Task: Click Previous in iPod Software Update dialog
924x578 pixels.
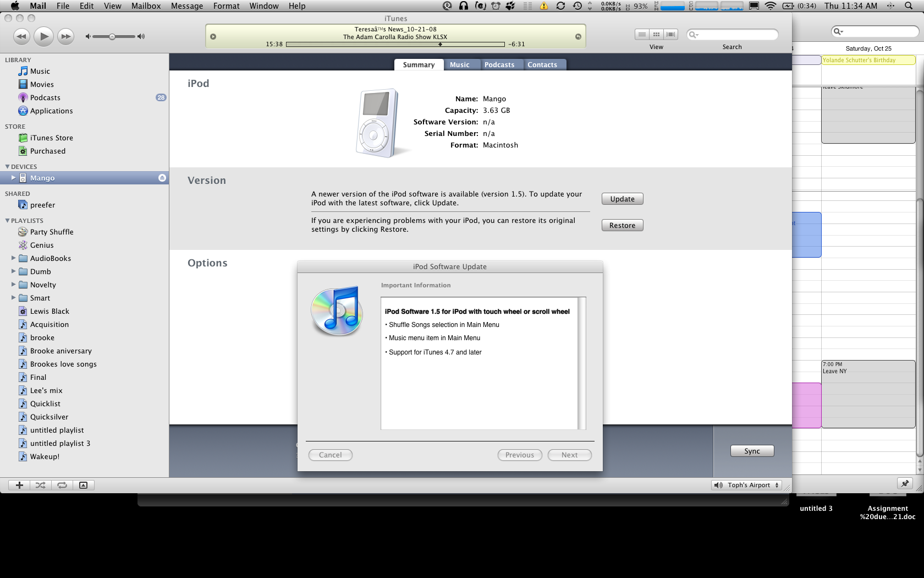Action: (520, 455)
